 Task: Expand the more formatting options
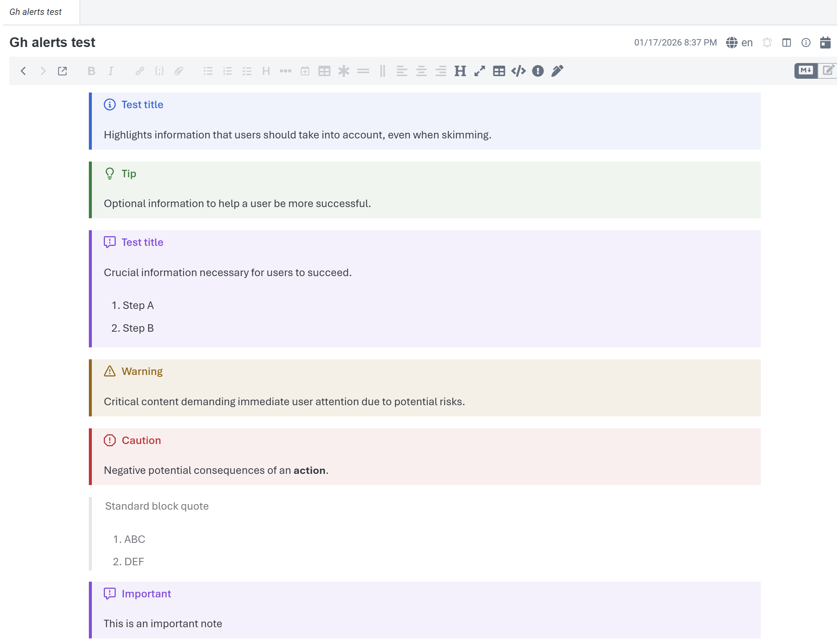[x=286, y=71]
